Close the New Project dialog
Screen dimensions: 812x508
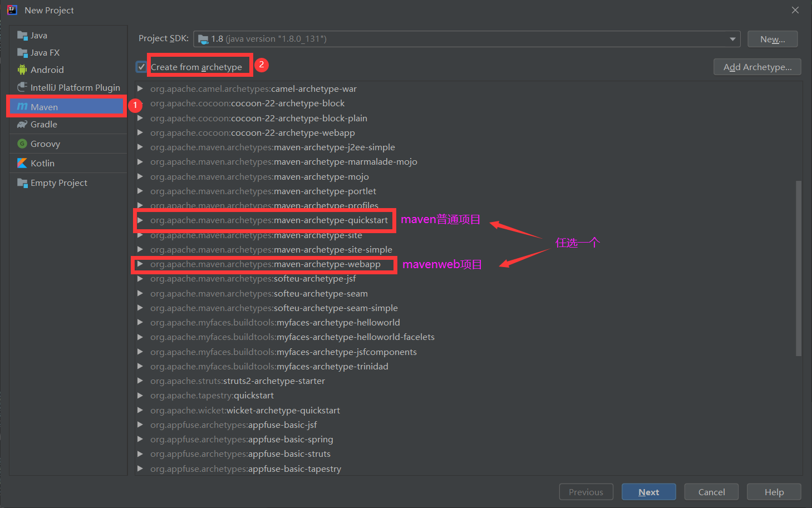(x=795, y=10)
